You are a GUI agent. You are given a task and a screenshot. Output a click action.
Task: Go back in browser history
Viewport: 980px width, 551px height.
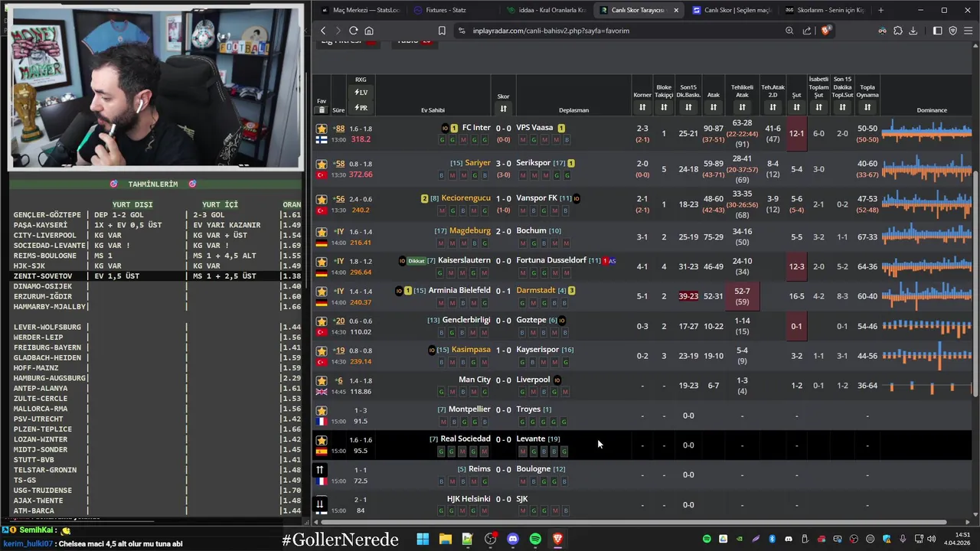point(323,31)
